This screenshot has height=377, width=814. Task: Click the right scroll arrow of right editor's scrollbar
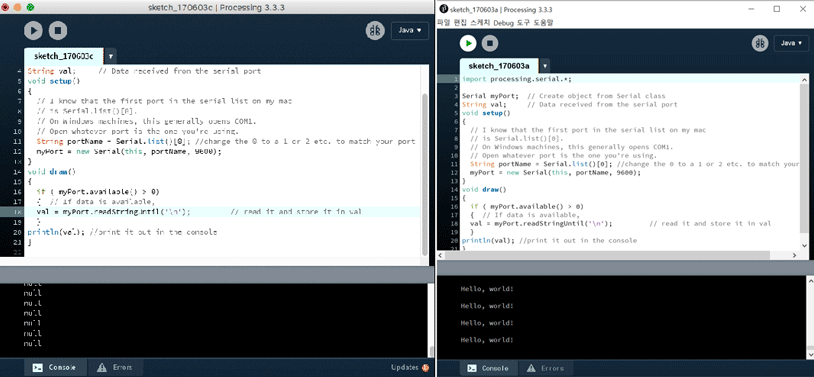[x=794, y=255]
